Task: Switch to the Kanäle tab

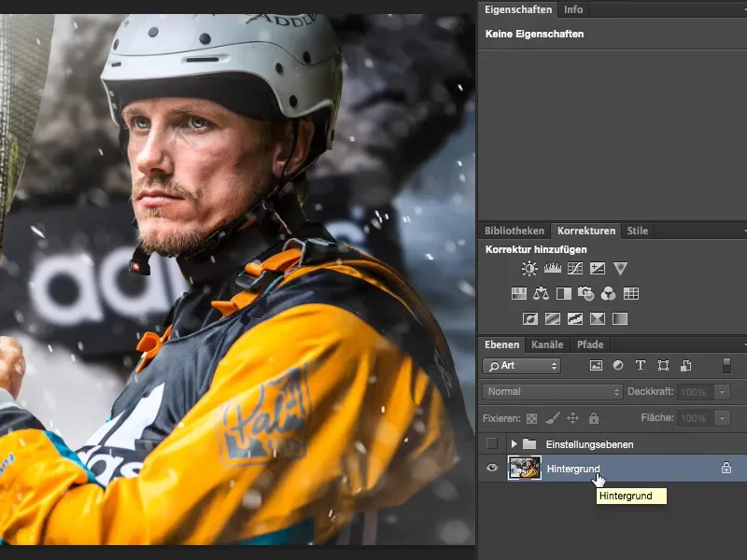Action: click(x=547, y=344)
